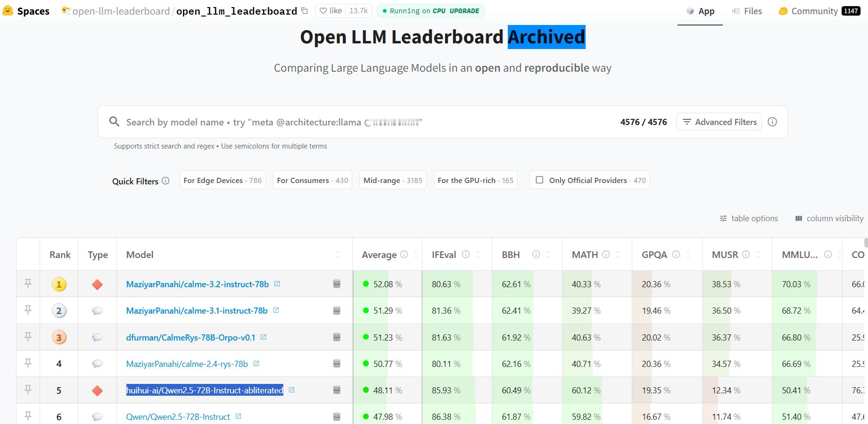Screen dimensions: 868x424
Task: Open the column visibility options
Action: point(829,218)
